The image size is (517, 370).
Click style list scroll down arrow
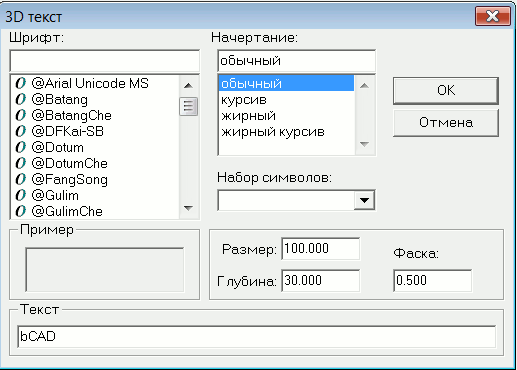point(365,144)
